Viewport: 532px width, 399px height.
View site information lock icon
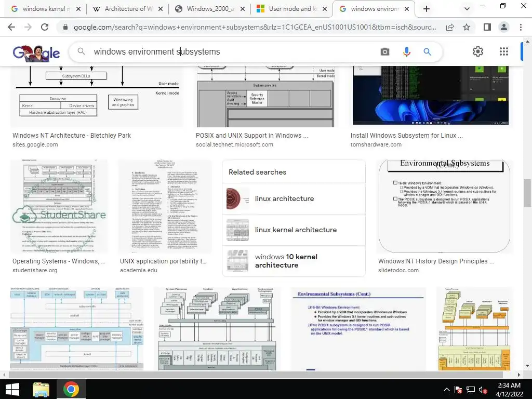(x=65, y=27)
